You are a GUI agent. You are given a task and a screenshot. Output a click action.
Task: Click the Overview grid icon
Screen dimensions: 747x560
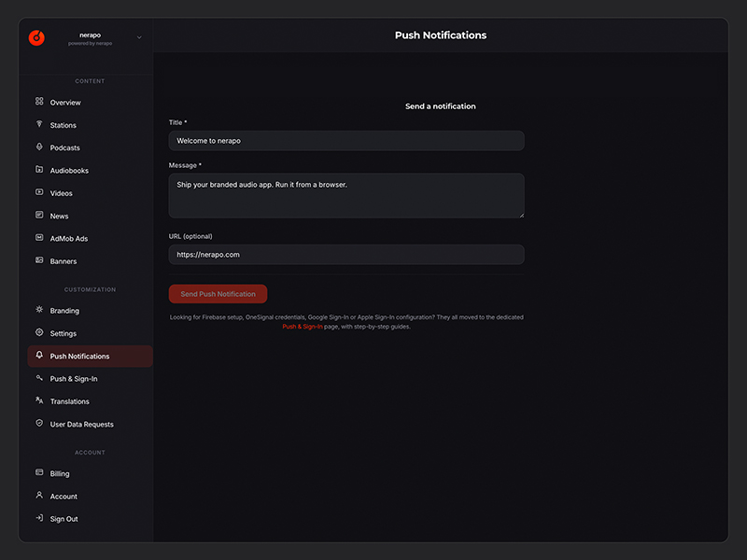coord(39,102)
